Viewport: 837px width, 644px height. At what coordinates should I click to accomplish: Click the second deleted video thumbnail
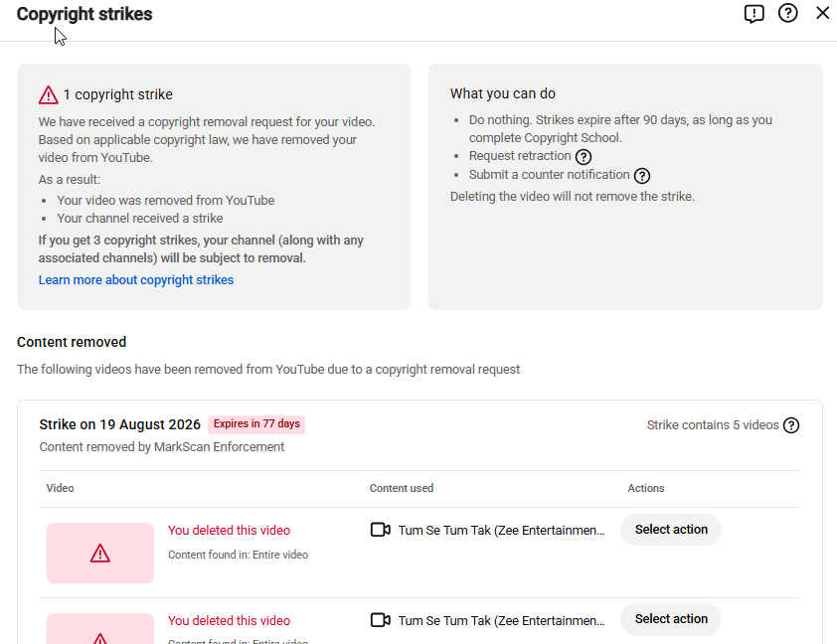100,628
